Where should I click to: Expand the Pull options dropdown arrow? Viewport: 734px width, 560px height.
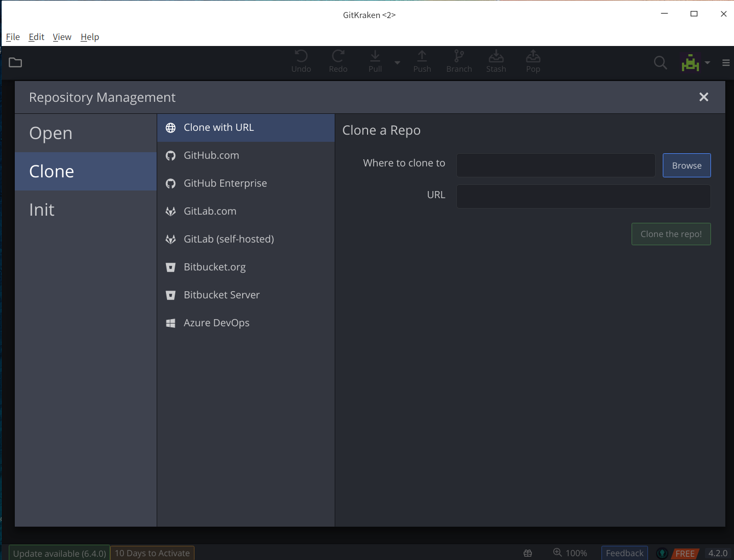coord(397,62)
